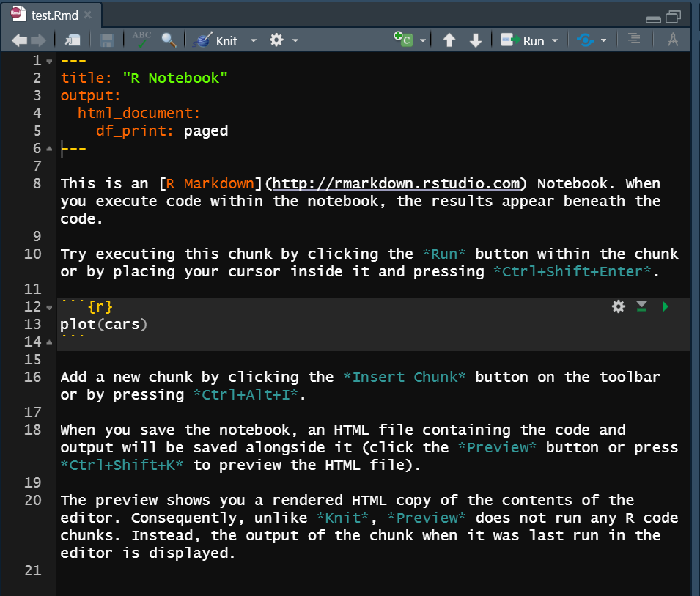Image resolution: width=700 pixels, height=596 pixels.
Task: Place cursor in 'plot(cars)' line
Action: (x=103, y=324)
